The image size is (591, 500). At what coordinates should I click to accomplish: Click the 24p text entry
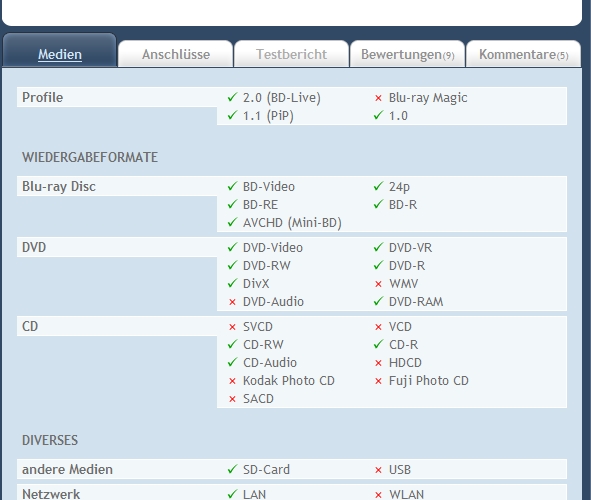pos(399,187)
